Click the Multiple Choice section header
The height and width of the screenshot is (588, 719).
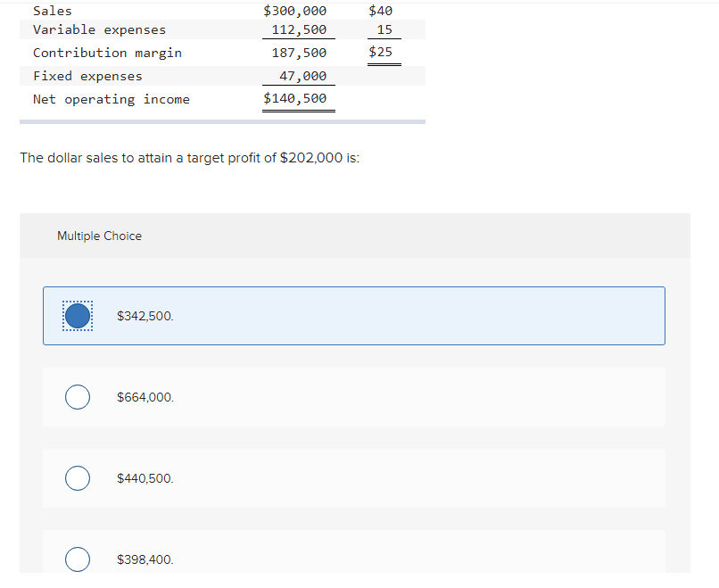tap(99, 236)
